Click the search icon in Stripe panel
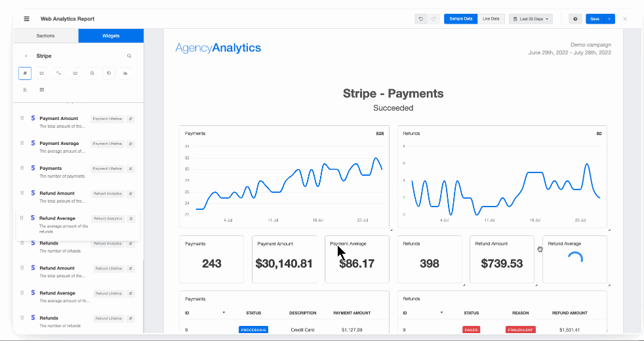 (129, 56)
